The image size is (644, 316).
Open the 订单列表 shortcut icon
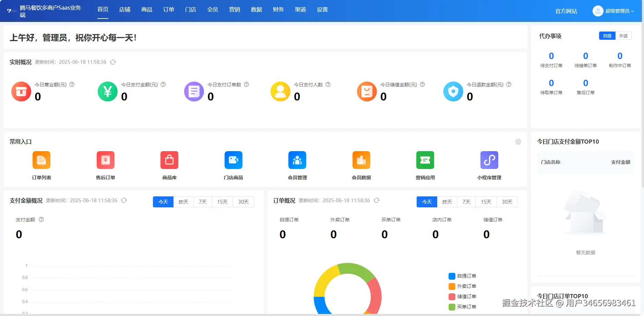pos(41,160)
